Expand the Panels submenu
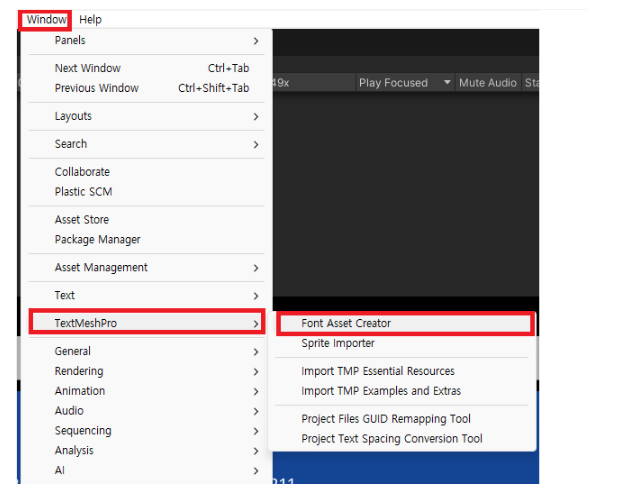Viewport: 632px width, 491px height. [x=147, y=40]
